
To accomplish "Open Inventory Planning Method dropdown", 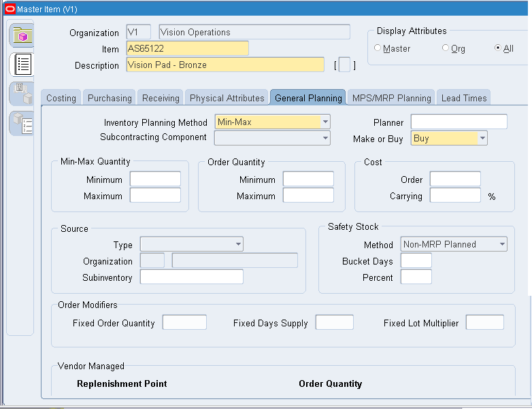I will (x=325, y=122).
